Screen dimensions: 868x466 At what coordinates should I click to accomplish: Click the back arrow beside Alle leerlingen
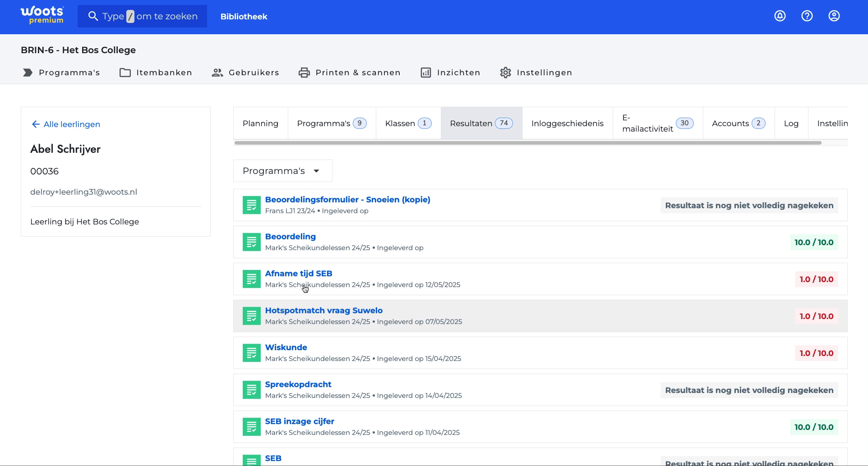(36, 124)
